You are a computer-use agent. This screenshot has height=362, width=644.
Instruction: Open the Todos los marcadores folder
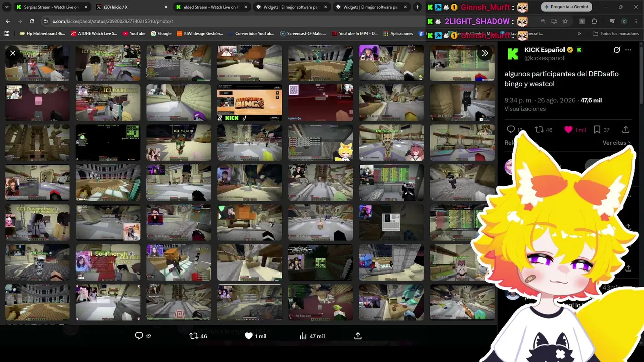click(x=616, y=34)
